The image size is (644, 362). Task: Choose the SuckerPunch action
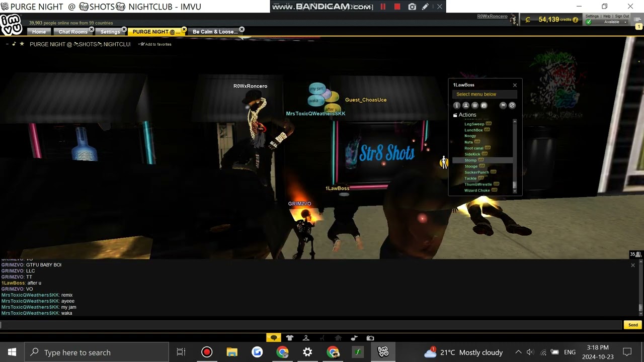[476, 172]
